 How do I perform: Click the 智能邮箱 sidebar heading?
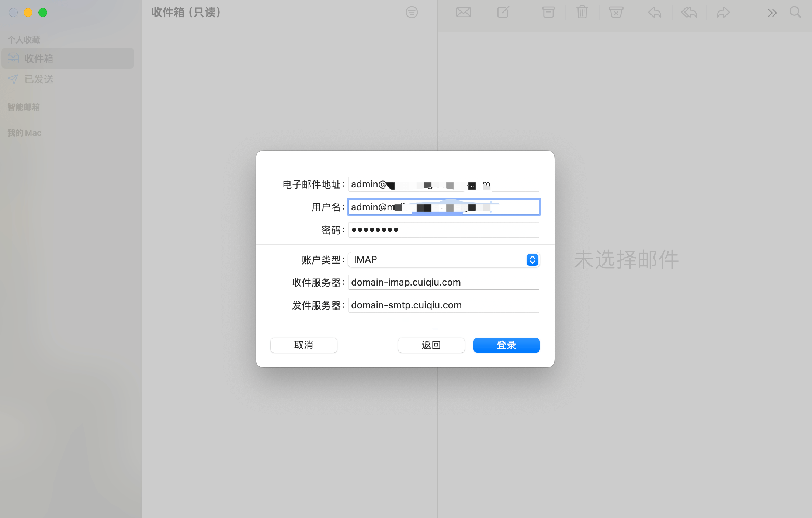point(24,107)
